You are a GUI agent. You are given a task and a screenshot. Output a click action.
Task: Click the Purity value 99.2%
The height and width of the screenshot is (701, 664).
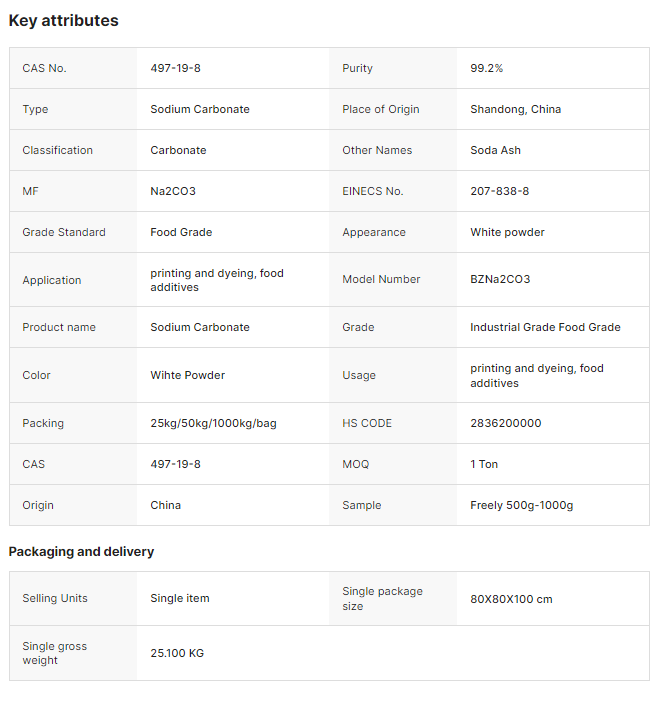tap(486, 68)
